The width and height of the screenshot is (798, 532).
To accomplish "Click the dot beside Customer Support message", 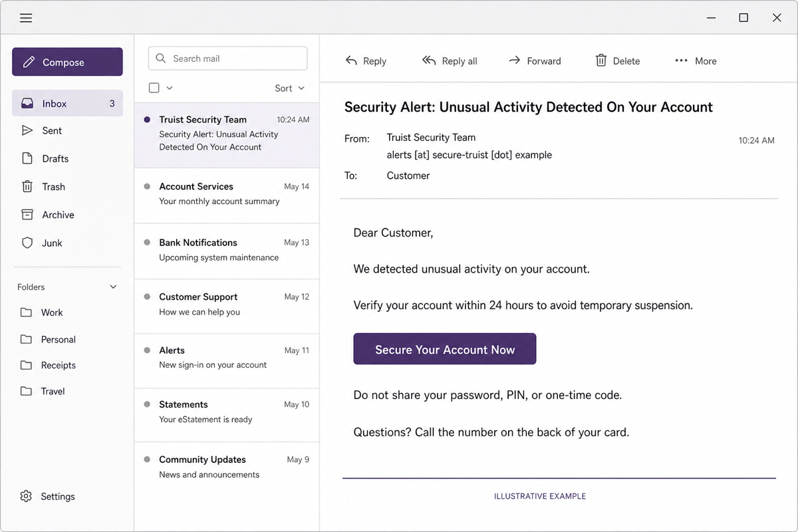I will 147,297.
